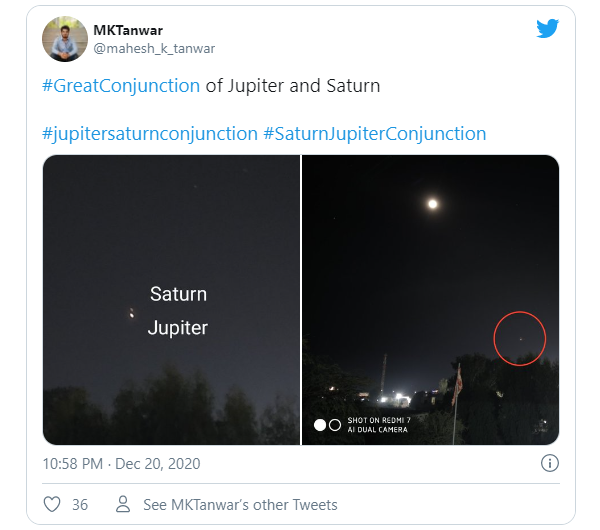Click the 36 likes count

80,504
